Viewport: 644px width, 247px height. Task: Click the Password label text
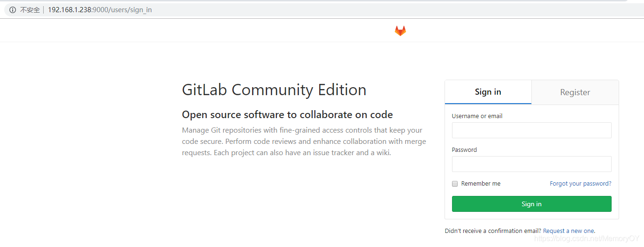coord(464,150)
